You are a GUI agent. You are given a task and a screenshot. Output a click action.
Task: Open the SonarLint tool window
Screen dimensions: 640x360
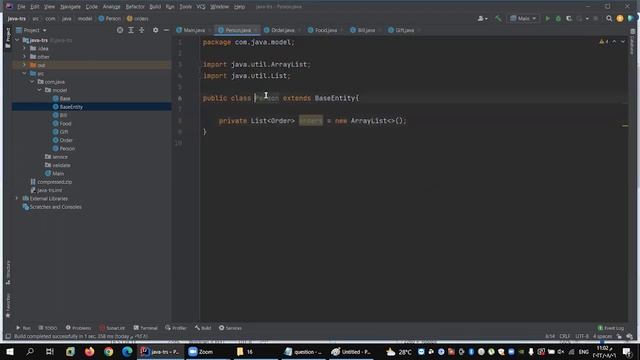tap(112, 328)
